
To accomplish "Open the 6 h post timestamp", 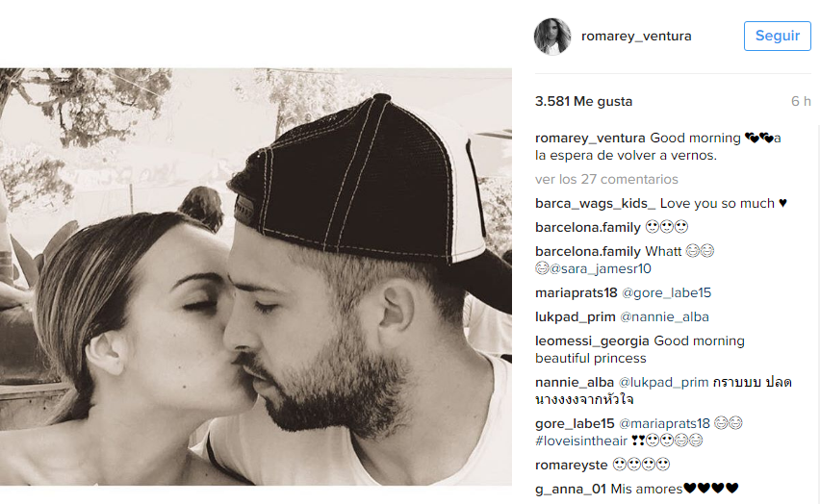I will [x=801, y=101].
